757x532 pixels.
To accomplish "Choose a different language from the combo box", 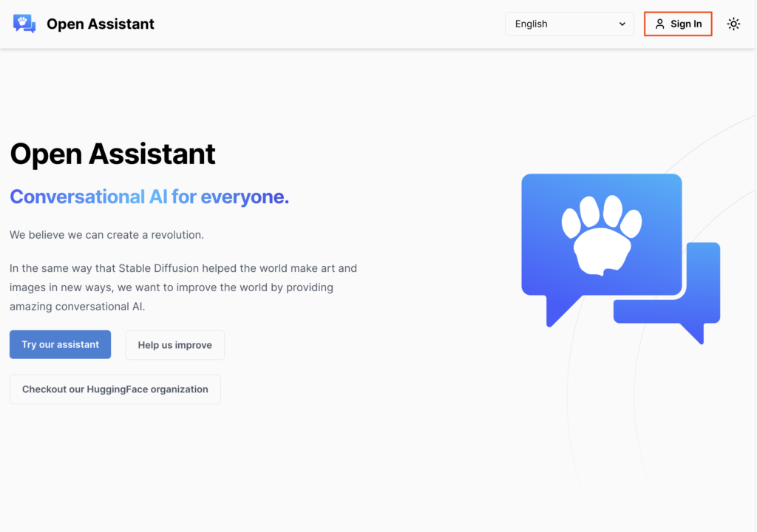I will pyautogui.click(x=569, y=23).
